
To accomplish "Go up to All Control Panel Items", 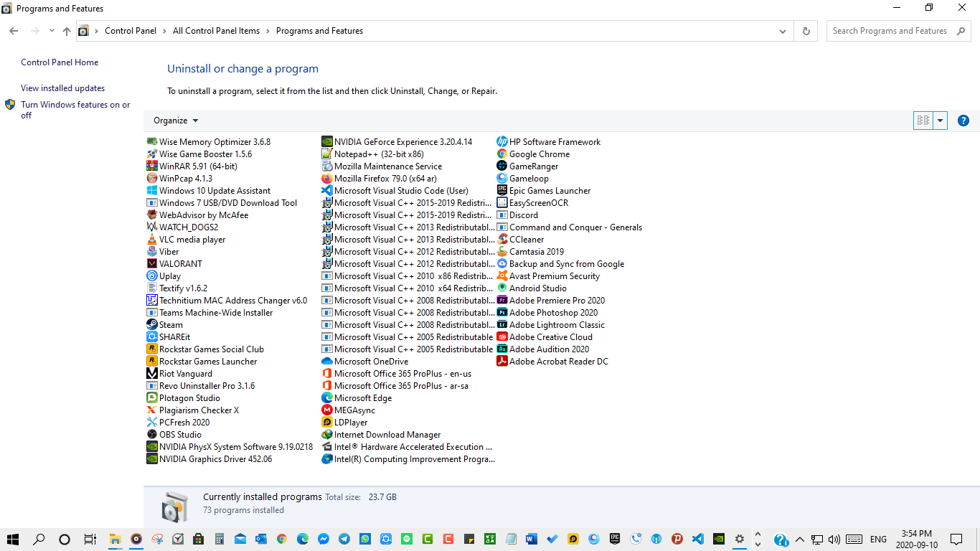I will (67, 31).
